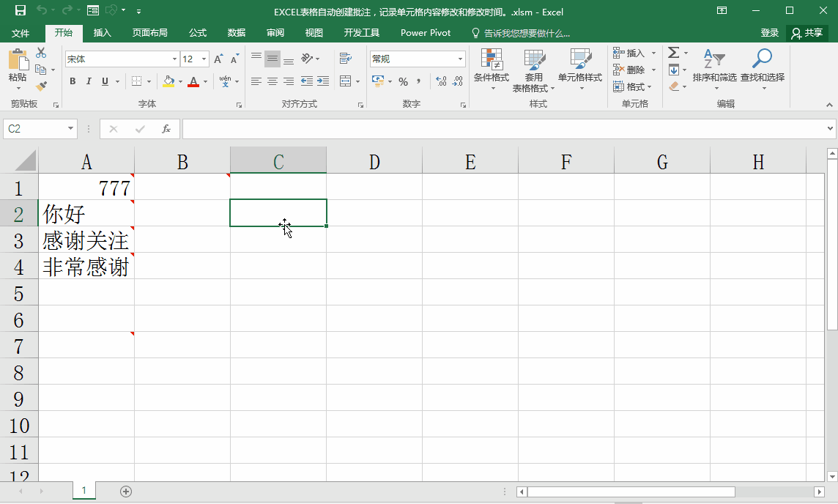
Task: Toggle Bold formatting
Action: coord(73,81)
